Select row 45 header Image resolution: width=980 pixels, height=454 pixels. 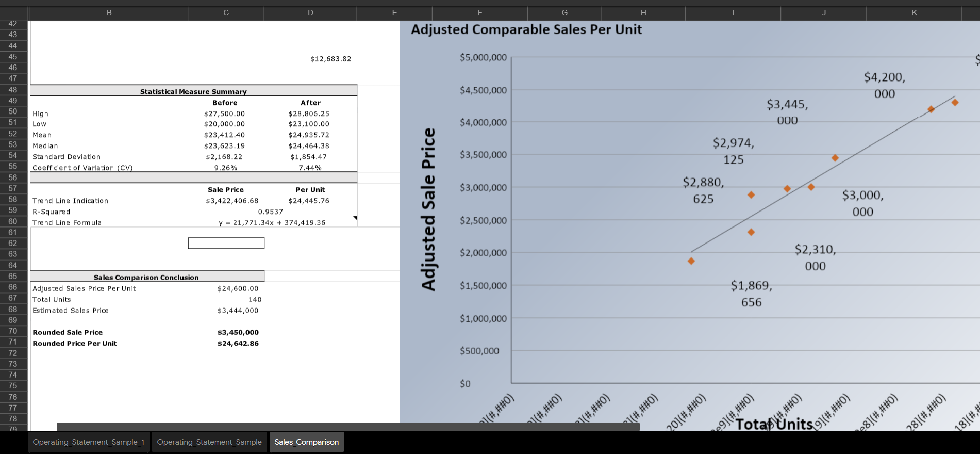pyautogui.click(x=13, y=57)
